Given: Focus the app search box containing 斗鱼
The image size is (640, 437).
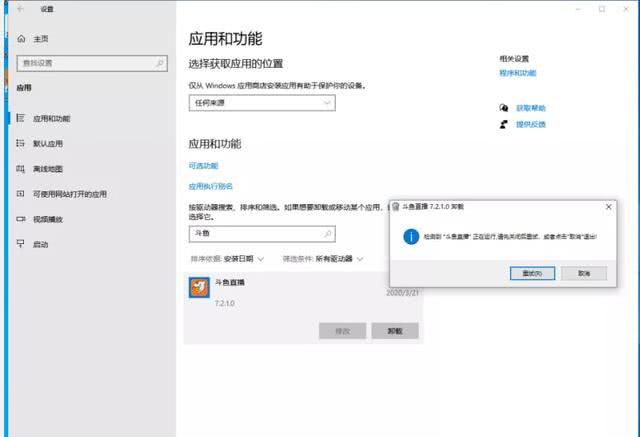Looking at the screenshot, I should [262, 234].
